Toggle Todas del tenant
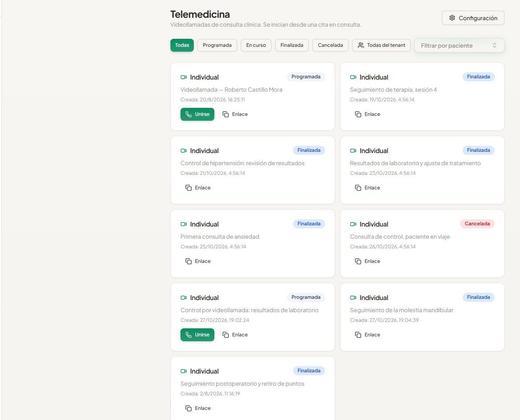The width and height of the screenshot is (520, 420). point(382,45)
